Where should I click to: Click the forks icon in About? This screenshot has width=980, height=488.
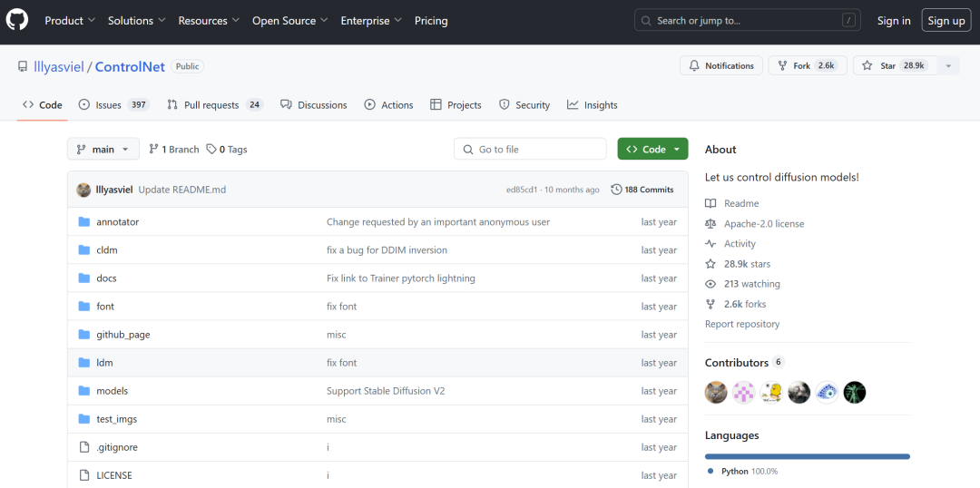pyautogui.click(x=710, y=304)
